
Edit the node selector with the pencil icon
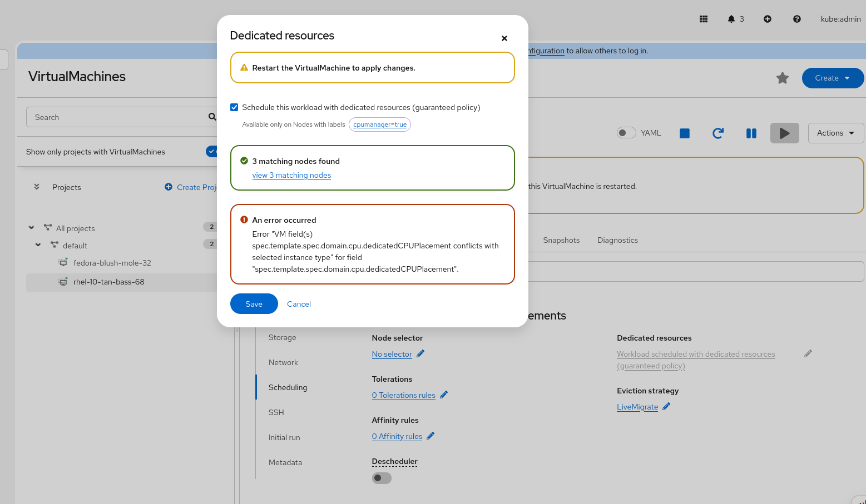coord(420,354)
